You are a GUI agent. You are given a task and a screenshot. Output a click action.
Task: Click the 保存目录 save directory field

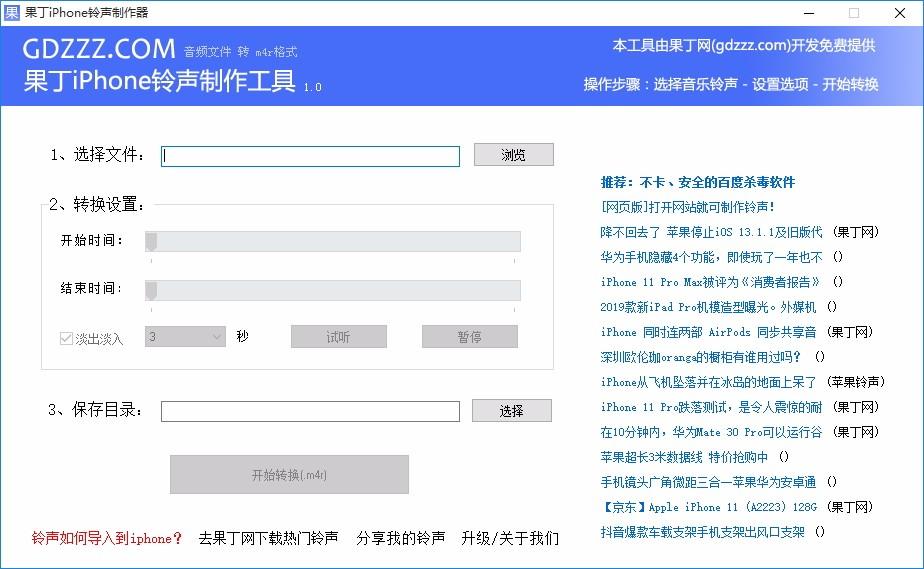310,411
